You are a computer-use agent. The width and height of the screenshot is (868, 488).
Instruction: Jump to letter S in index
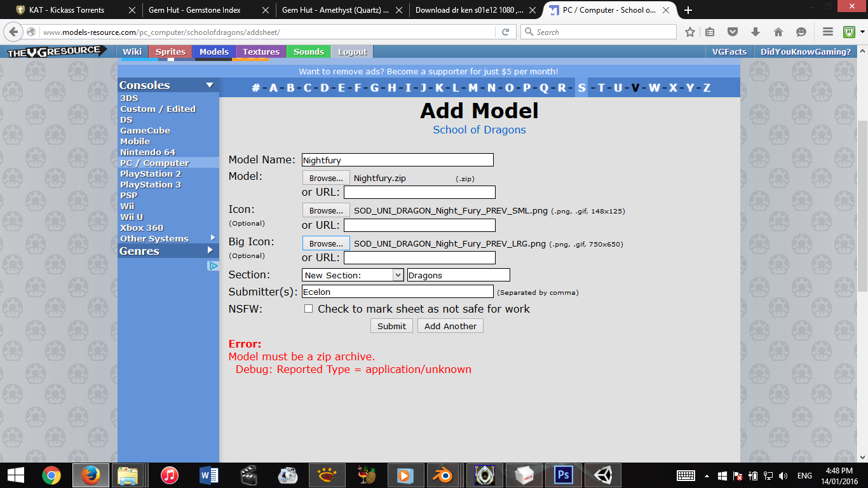(x=581, y=88)
